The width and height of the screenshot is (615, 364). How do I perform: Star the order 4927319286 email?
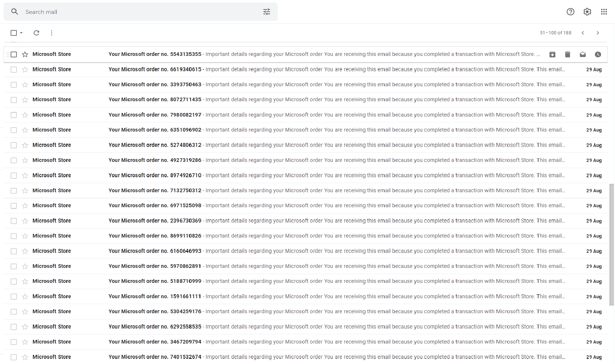pyautogui.click(x=25, y=160)
